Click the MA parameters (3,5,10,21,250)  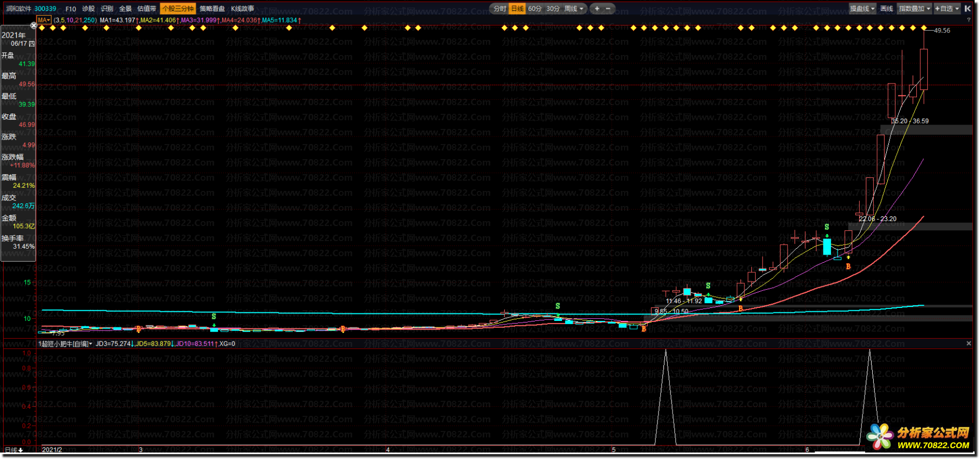[x=75, y=20]
